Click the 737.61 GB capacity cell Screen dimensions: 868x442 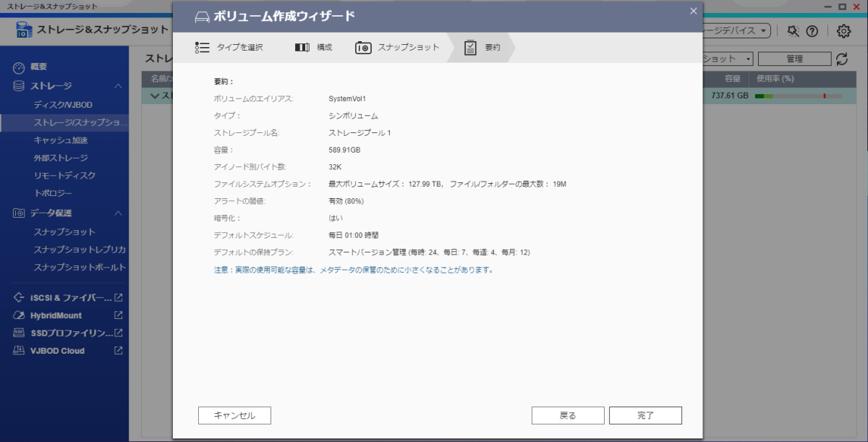coord(730,95)
